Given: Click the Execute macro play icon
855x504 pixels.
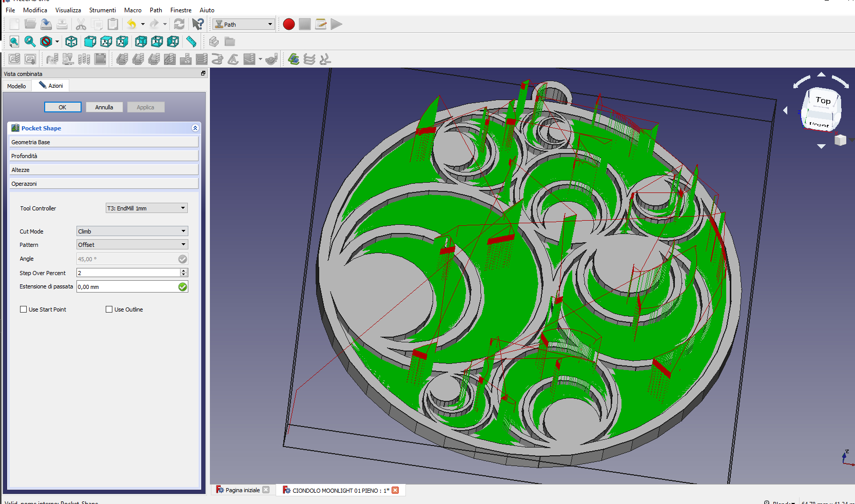Looking at the screenshot, I should 337,24.
